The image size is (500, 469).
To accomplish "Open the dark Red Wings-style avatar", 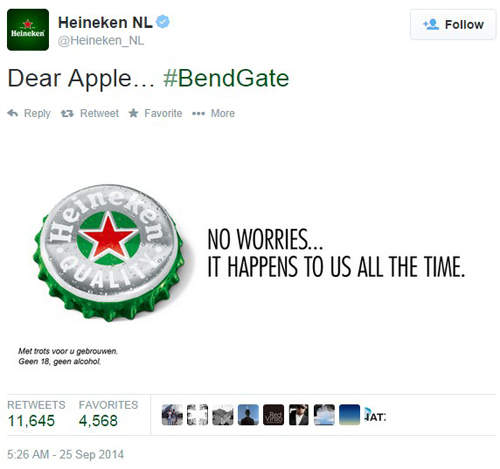I will point(273,415).
